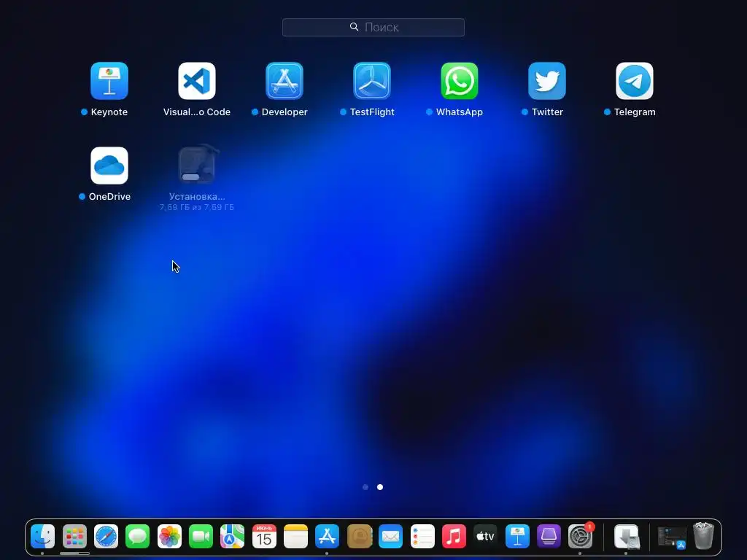Open FaceTime from the Dock

click(x=201, y=536)
